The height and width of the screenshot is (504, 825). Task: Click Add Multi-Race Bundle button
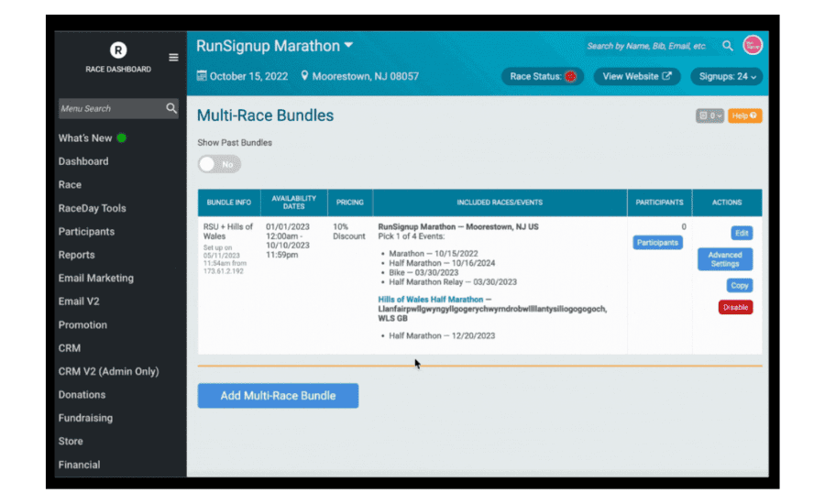[x=278, y=396]
